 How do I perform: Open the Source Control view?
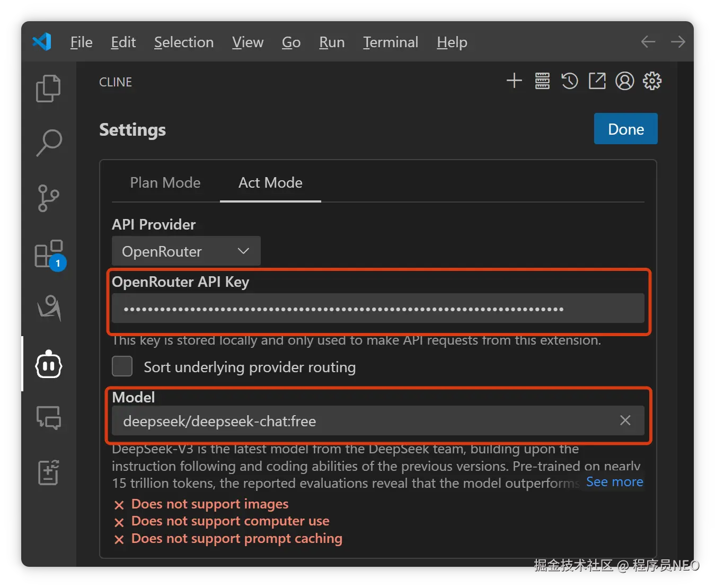tap(48, 198)
